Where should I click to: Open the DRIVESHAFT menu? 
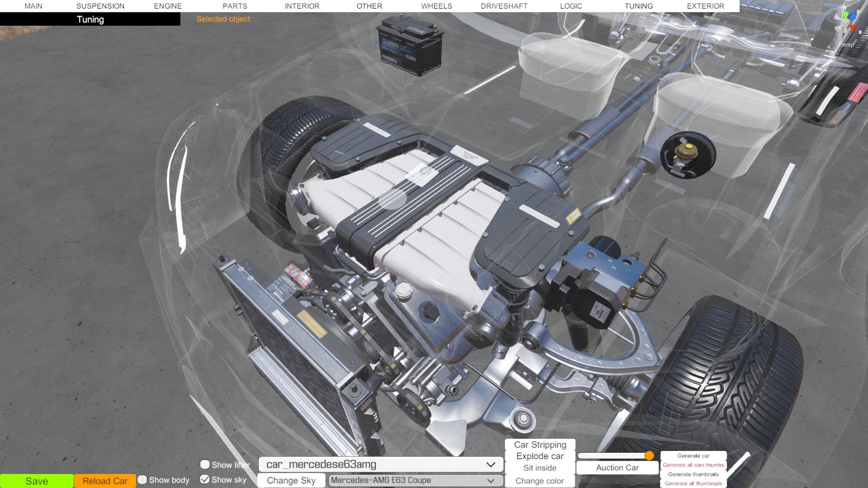(504, 6)
